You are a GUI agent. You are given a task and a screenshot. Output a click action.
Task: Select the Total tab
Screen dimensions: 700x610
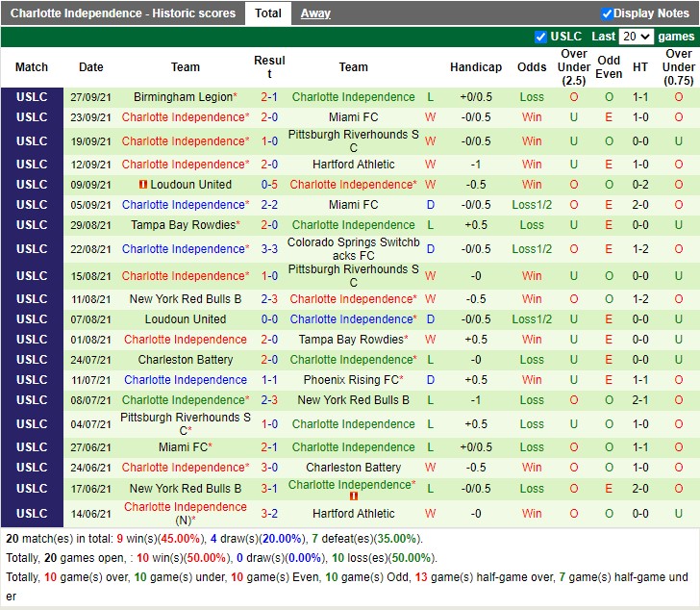(x=268, y=13)
